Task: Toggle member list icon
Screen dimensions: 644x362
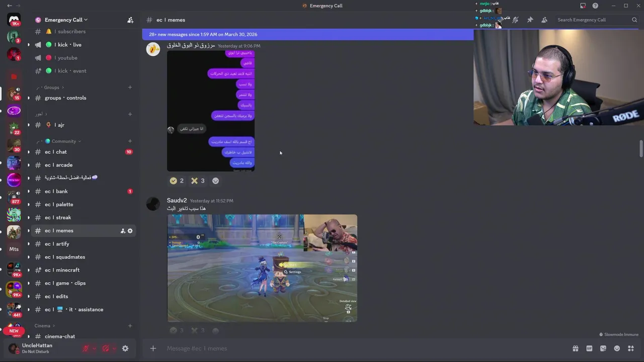Action: (x=544, y=20)
